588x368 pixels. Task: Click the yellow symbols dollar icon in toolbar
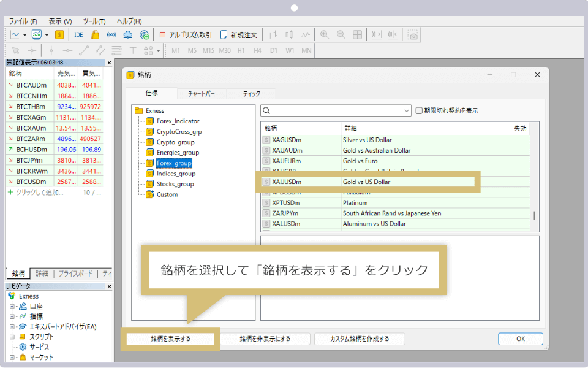(x=59, y=35)
